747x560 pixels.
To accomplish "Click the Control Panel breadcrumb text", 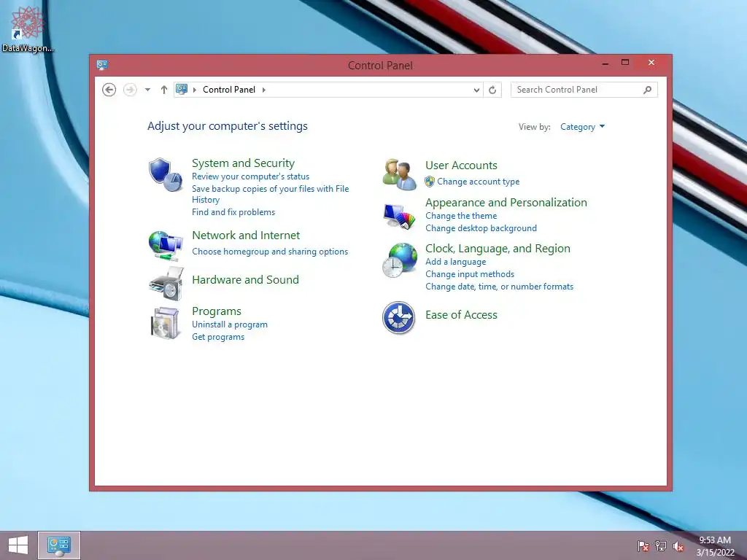I will coord(229,90).
